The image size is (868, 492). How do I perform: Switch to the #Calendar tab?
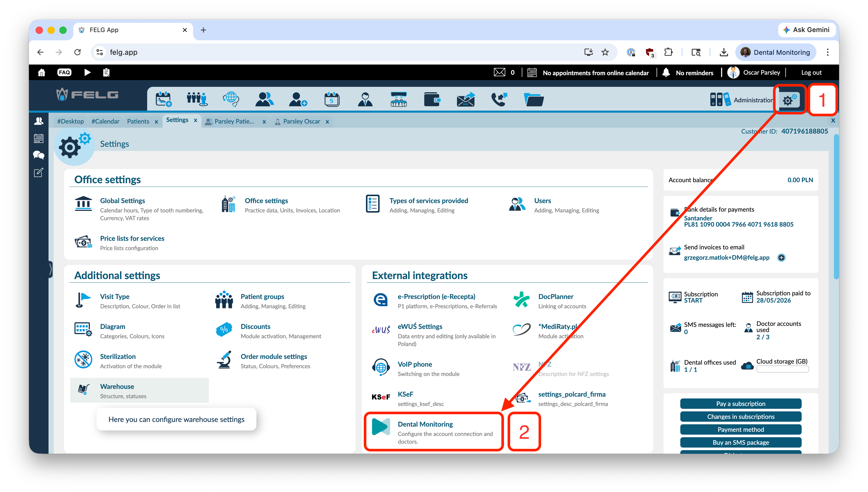pyautogui.click(x=105, y=121)
